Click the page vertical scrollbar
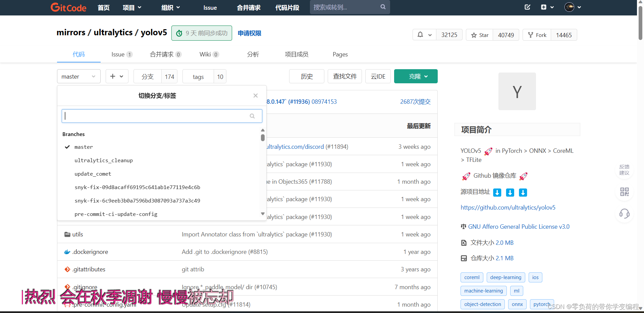644x313 pixels. 640,24
